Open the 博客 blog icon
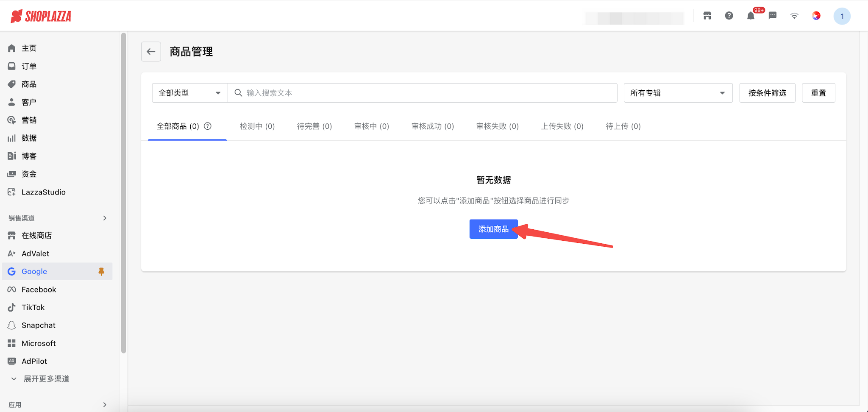 pyautogui.click(x=12, y=156)
